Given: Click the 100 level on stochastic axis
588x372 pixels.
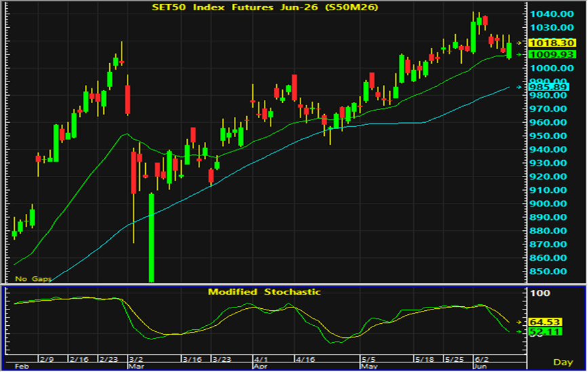Looking at the screenshot, I should (540, 293).
